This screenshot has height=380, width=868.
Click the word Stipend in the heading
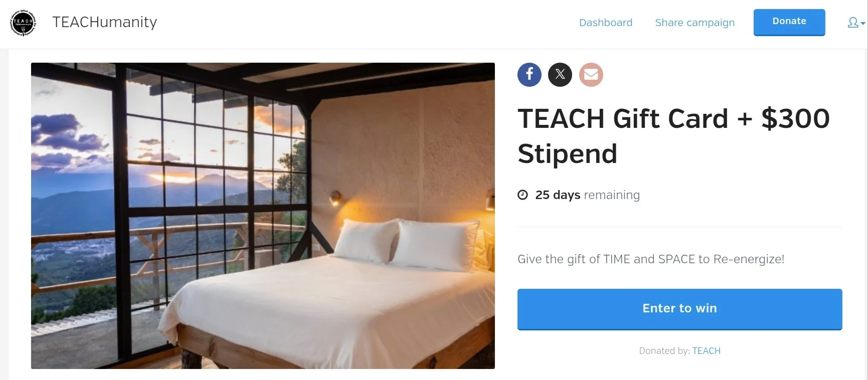(567, 154)
